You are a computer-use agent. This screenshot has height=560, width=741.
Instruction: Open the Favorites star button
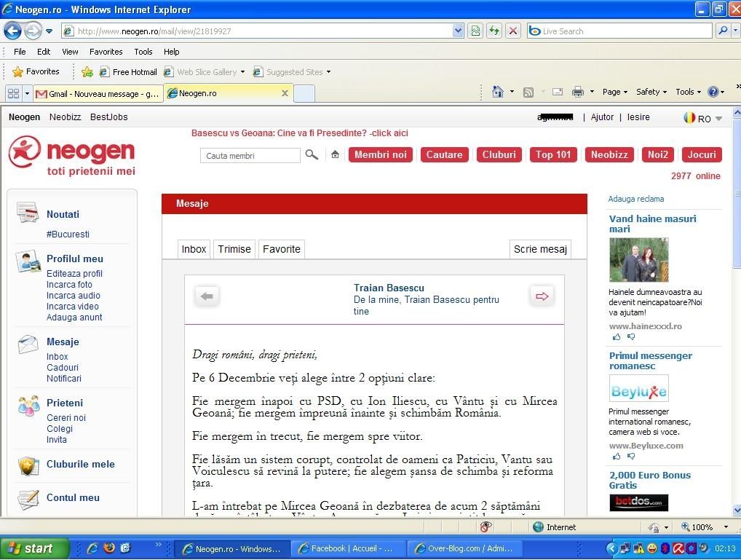pos(37,72)
